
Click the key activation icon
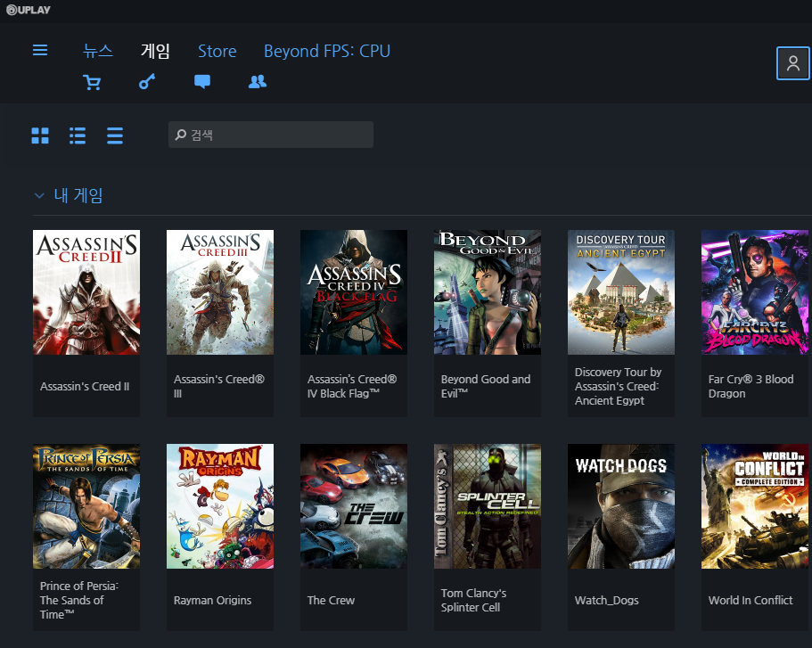tap(147, 82)
